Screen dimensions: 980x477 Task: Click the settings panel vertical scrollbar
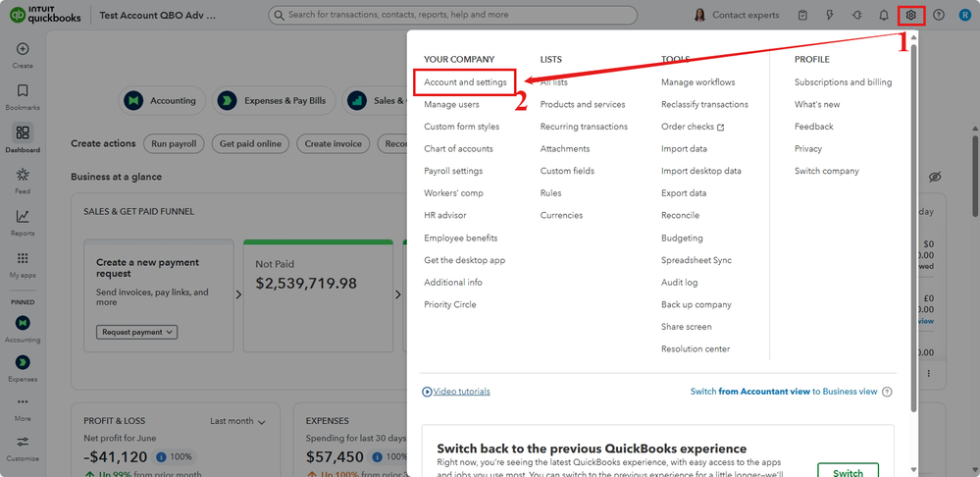pos(913,228)
